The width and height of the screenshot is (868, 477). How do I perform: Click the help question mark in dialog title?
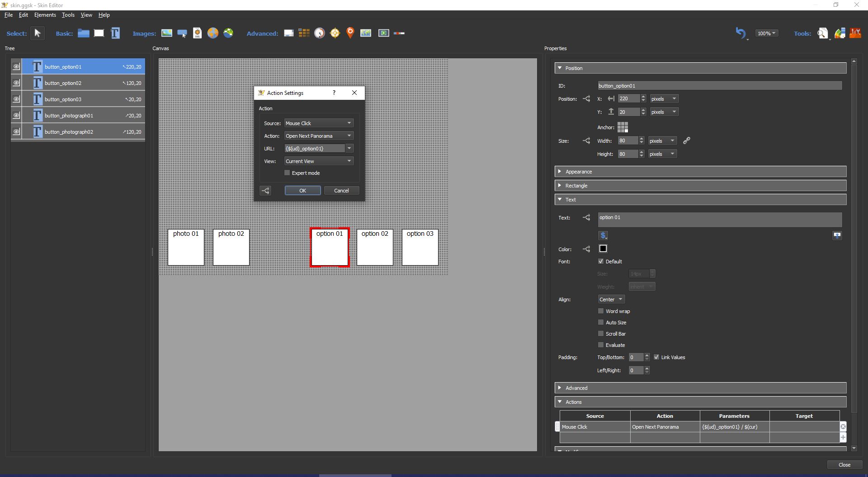(x=334, y=93)
